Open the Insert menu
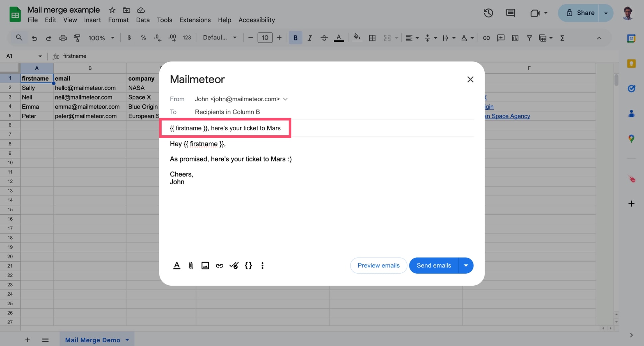 (x=92, y=20)
